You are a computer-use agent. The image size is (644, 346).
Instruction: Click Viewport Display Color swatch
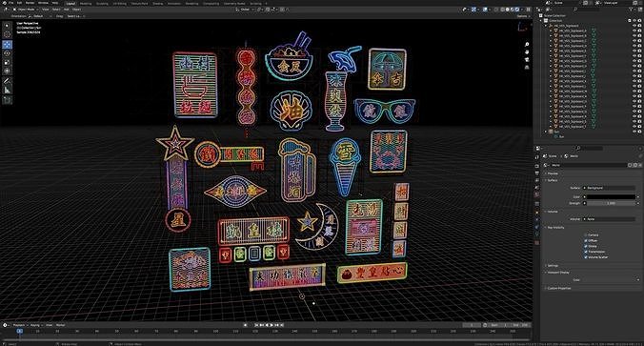tap(612, 279)
